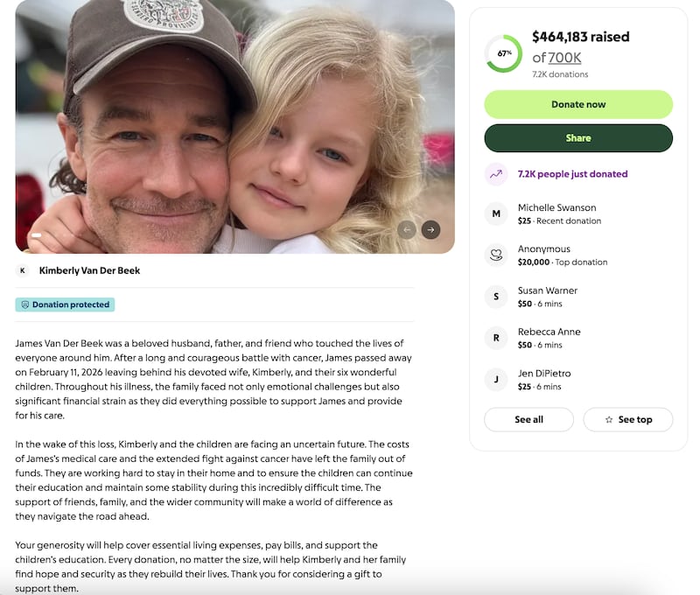Click Jen DiPietro's J avatar
700x595 pixels.
click(x=496, y=379)
